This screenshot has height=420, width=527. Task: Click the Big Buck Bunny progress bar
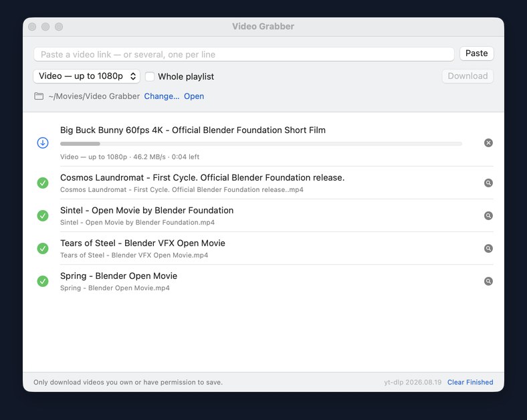pos(261,144)
